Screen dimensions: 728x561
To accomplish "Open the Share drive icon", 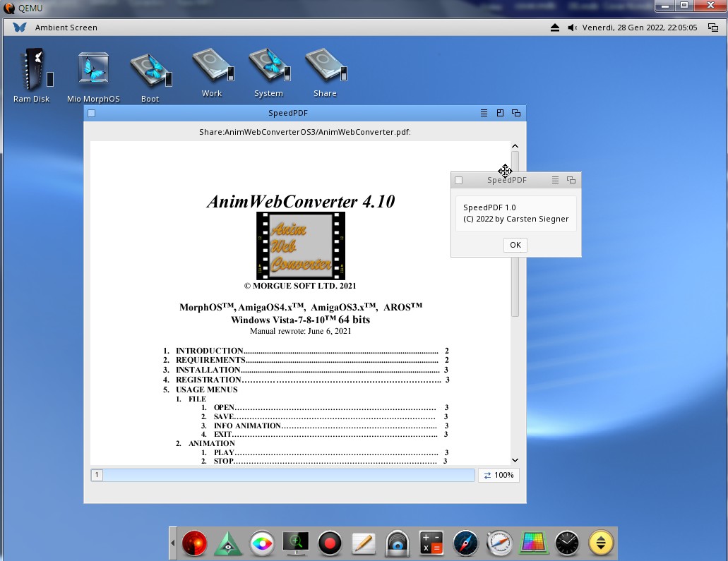I will (x=325, y=68).
